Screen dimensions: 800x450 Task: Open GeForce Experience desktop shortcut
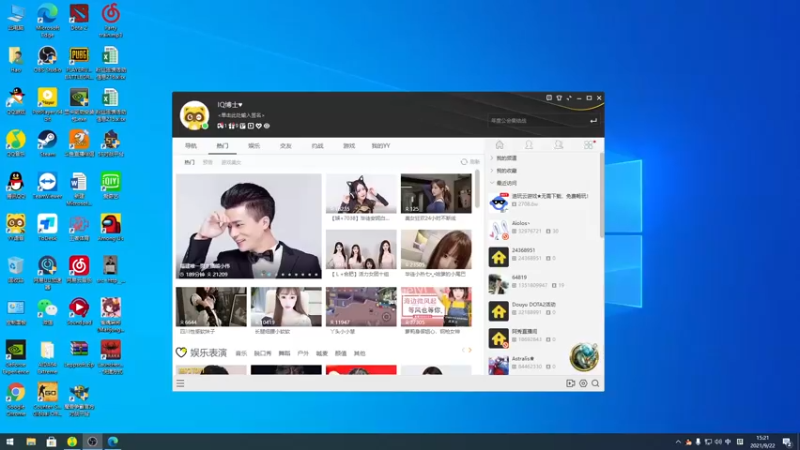click(x=16, y=358)
